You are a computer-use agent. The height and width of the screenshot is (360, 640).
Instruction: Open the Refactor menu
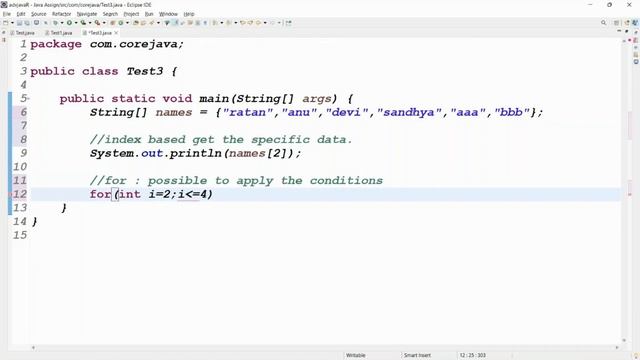62,14
